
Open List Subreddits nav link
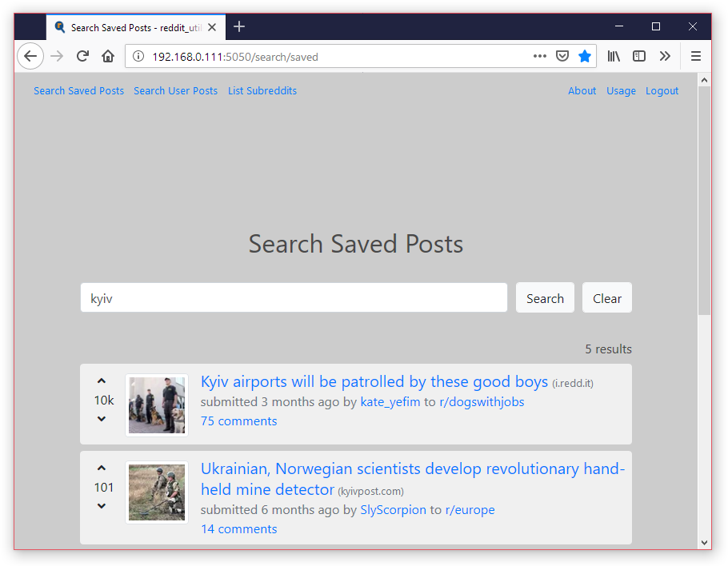262,91
